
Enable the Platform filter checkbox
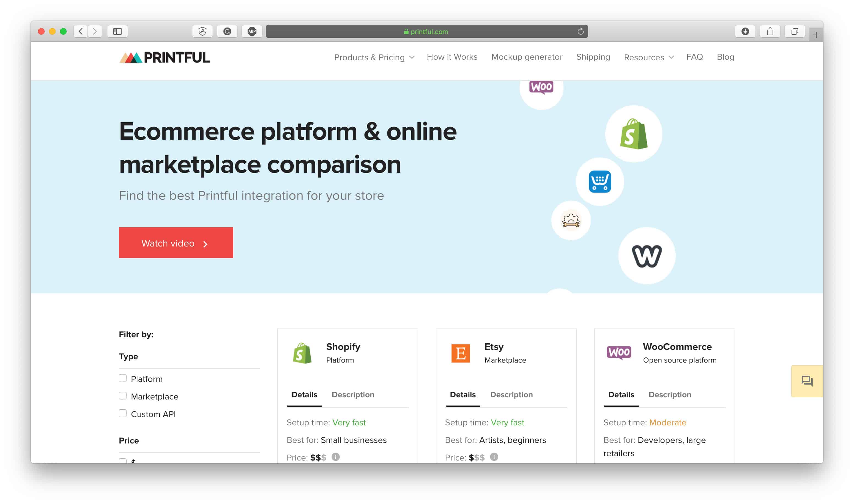click(123, 378)
